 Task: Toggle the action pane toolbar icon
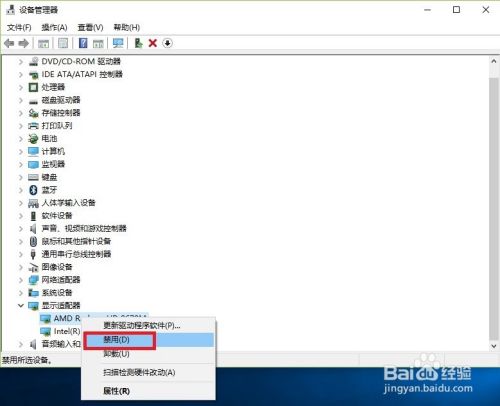[x=98, y=43]
